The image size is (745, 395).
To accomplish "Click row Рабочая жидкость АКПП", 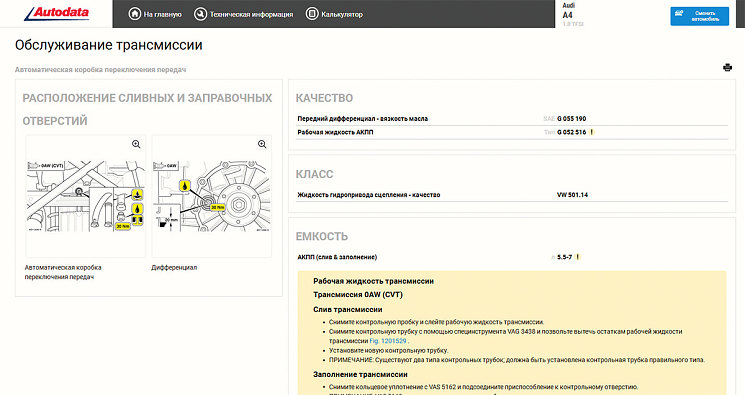I will [512, 132].
